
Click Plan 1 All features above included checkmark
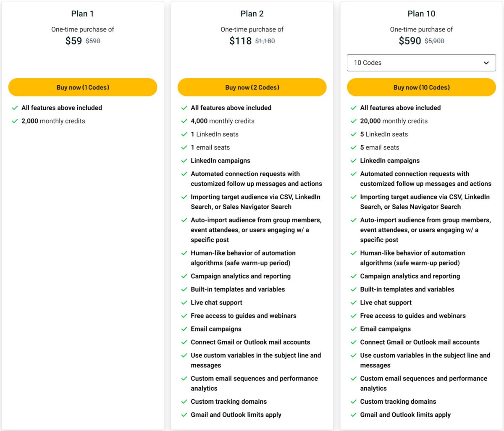[15, 108]
